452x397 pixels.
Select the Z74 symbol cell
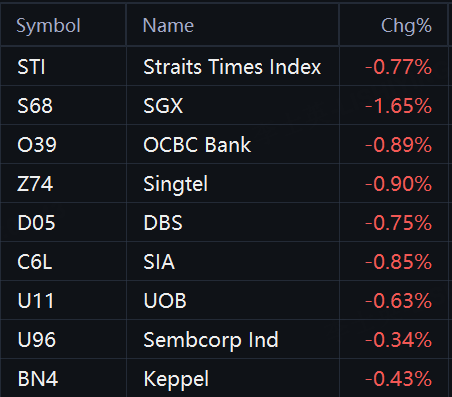[35, 184]
